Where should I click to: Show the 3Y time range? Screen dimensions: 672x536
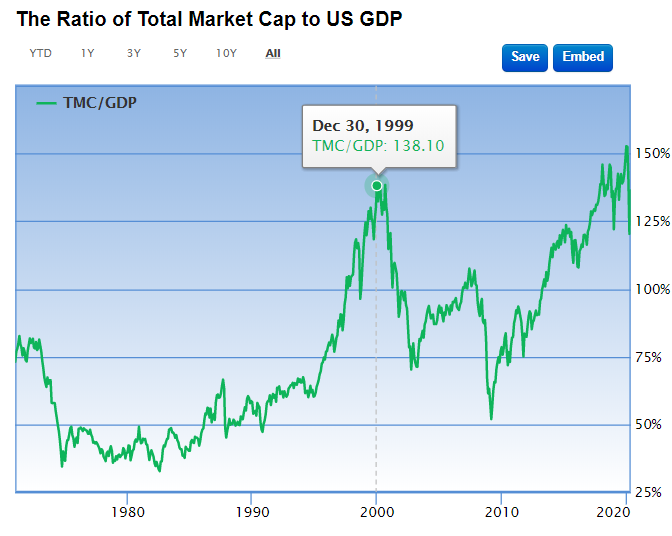(x=134, y=53)
